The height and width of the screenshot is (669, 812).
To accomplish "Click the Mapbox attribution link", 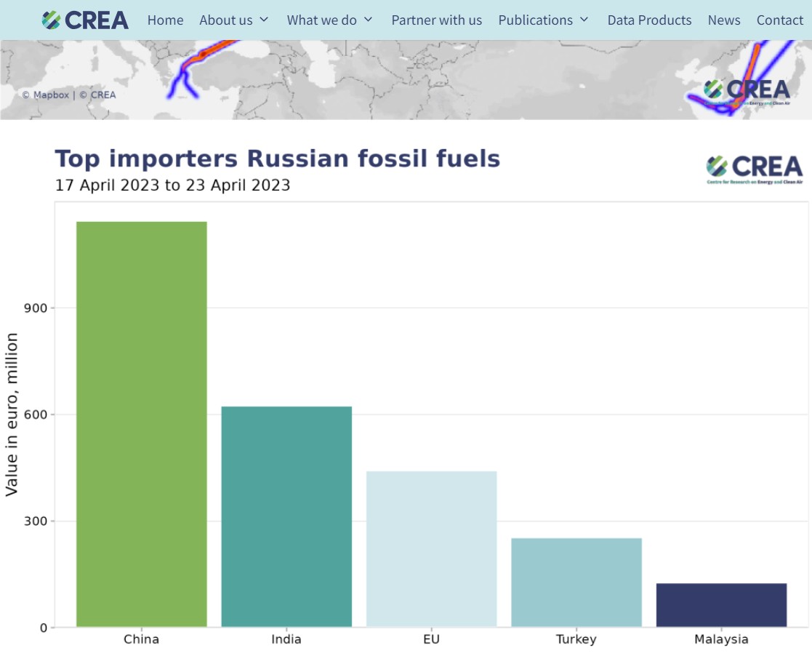I will [50, 95].
